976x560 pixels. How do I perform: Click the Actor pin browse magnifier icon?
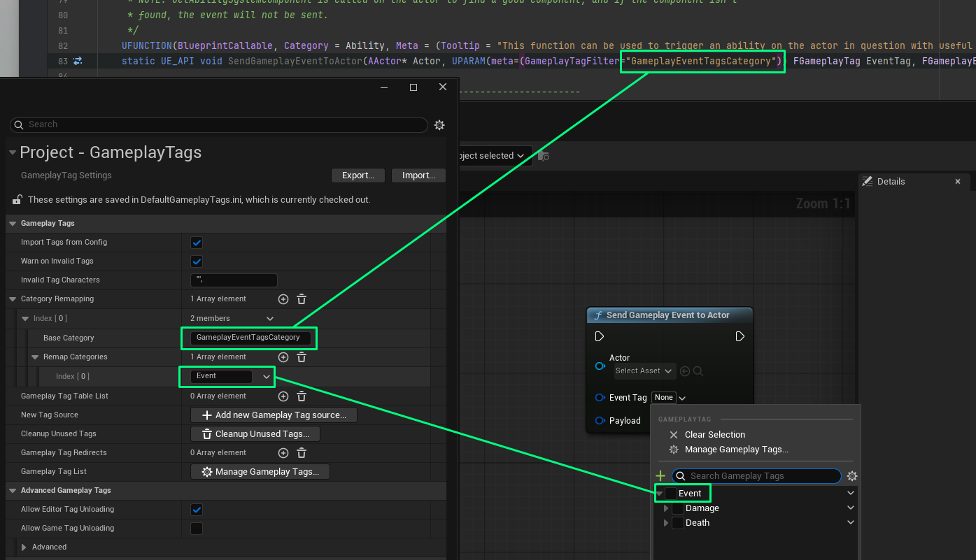(698, 371)
